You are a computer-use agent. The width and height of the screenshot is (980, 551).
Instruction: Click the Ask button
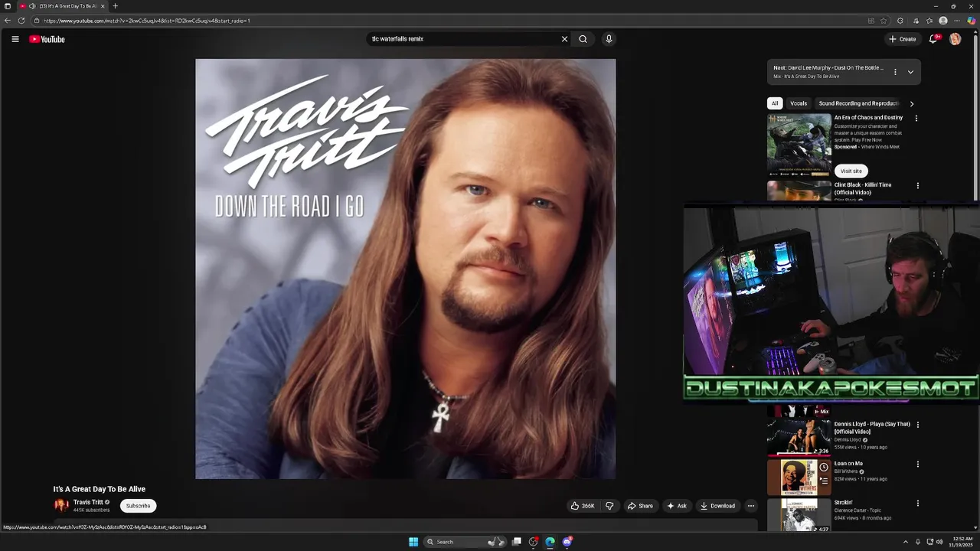point(677,506)
